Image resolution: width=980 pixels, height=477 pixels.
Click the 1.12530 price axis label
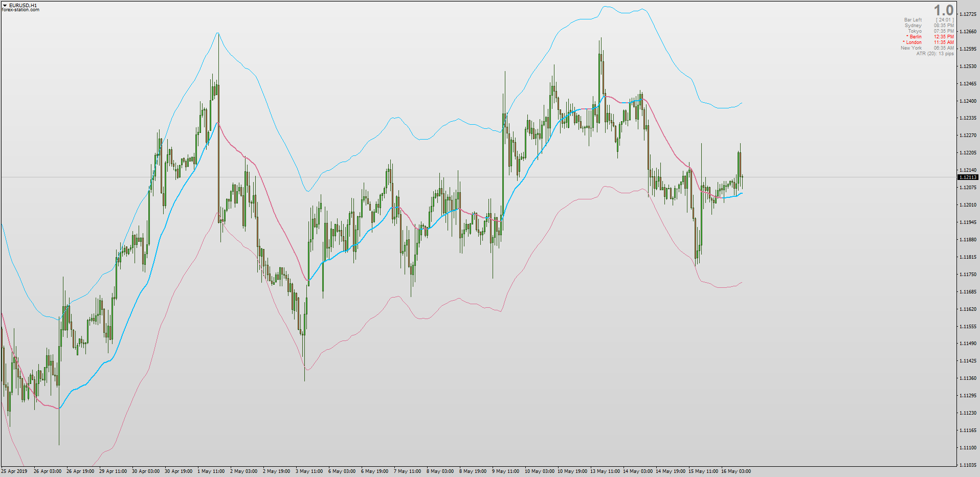(x=968, y=66)
